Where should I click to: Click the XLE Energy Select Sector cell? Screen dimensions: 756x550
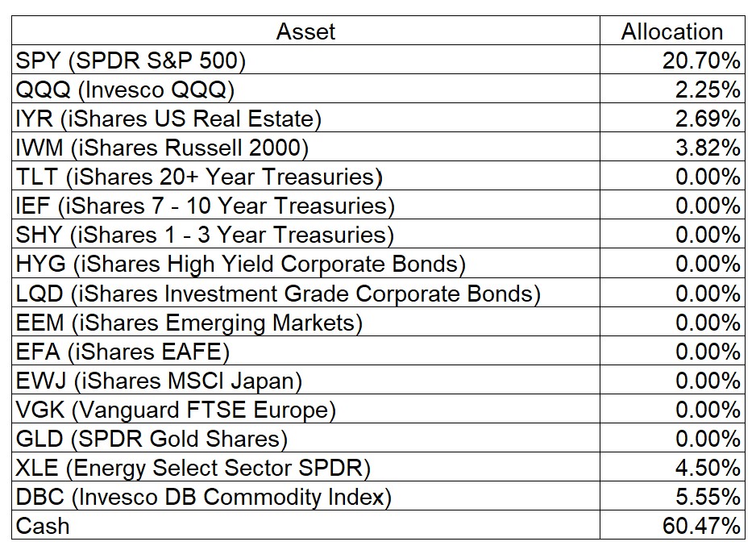[x=193, y=468]
